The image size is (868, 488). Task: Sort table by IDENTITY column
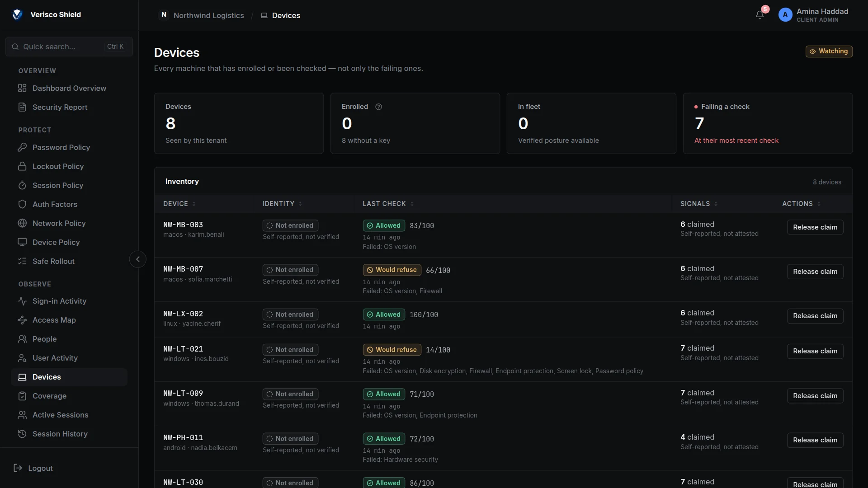[x=282, y=204]
